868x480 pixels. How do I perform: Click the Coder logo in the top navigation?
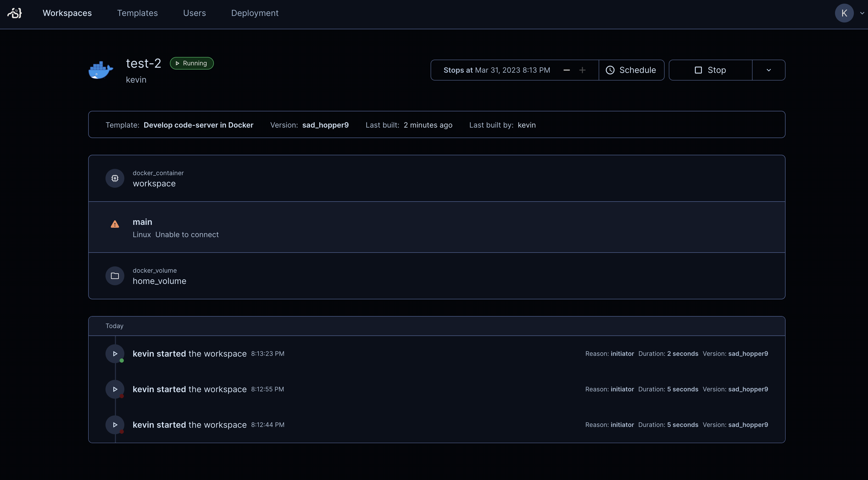[x=14, y=13]
